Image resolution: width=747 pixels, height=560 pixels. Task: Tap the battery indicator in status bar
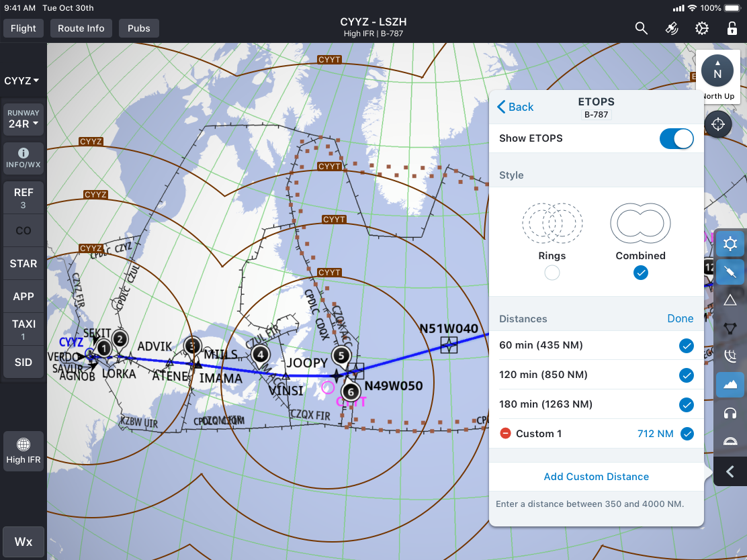pyautogui.click(x=733, y=8)
